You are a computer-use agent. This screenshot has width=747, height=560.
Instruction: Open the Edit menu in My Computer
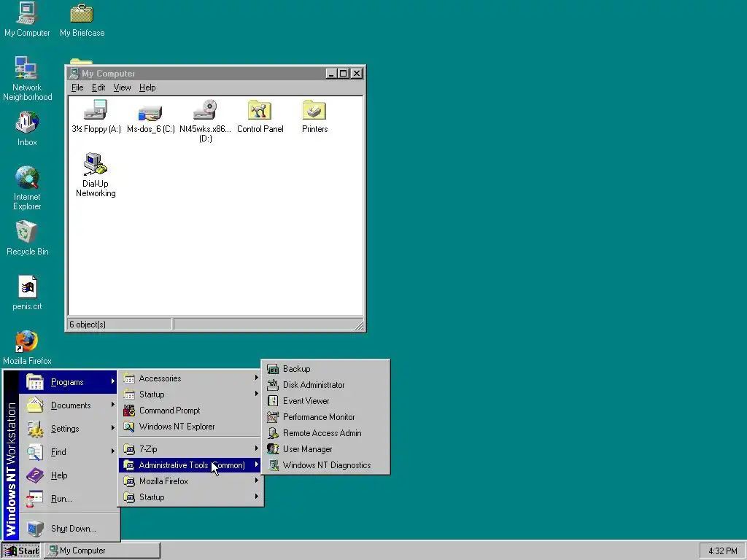pyautogui.click(x=98, y=87)
